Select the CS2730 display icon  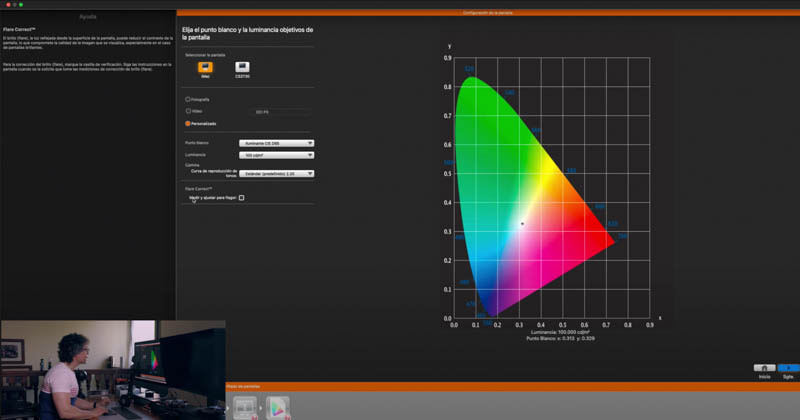(x=242, y=67)
